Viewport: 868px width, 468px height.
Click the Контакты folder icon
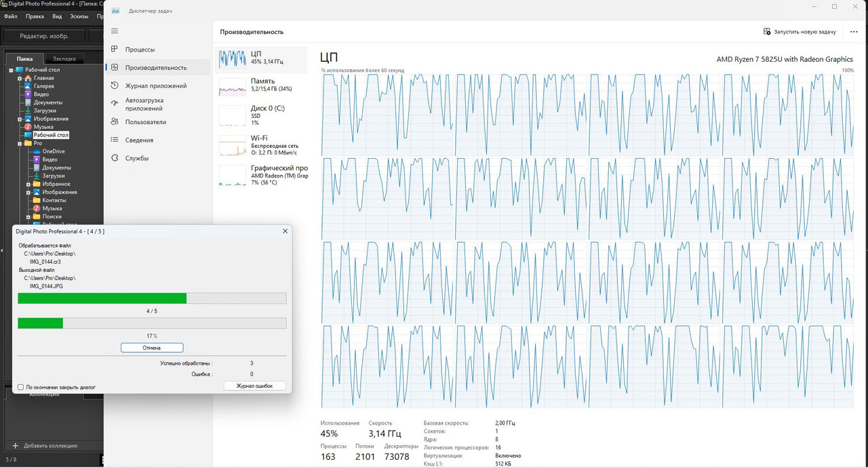click(37, 200)
